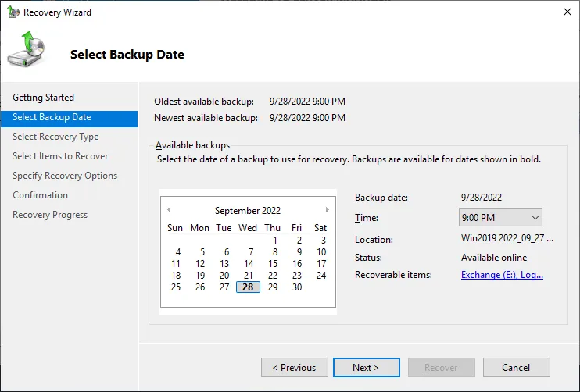580x392 pixels.
Task: Advance calendar to next month
Action: [327, 210]
